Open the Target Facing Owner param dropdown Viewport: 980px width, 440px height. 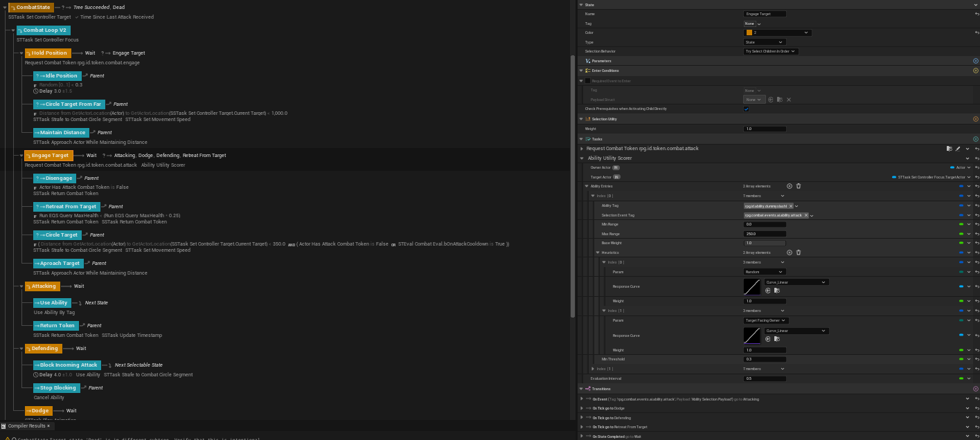click(765, 320)
